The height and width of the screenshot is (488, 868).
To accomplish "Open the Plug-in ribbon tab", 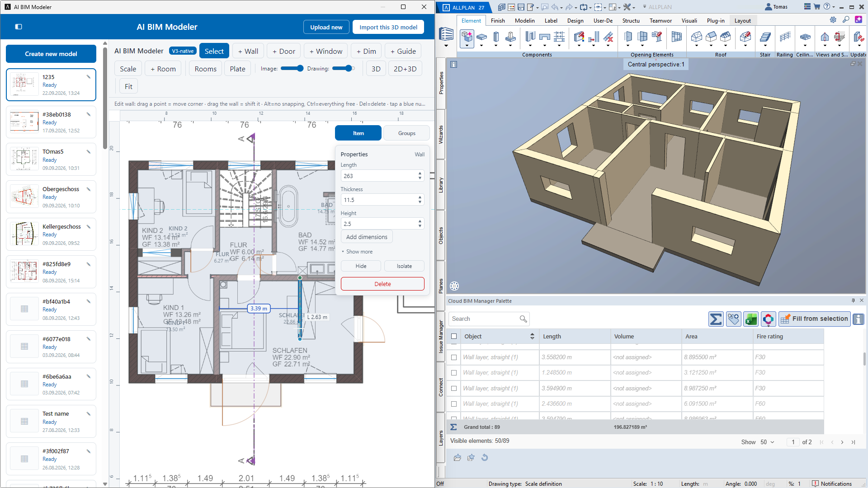I will pyautogui.click(x=715, y=21).
